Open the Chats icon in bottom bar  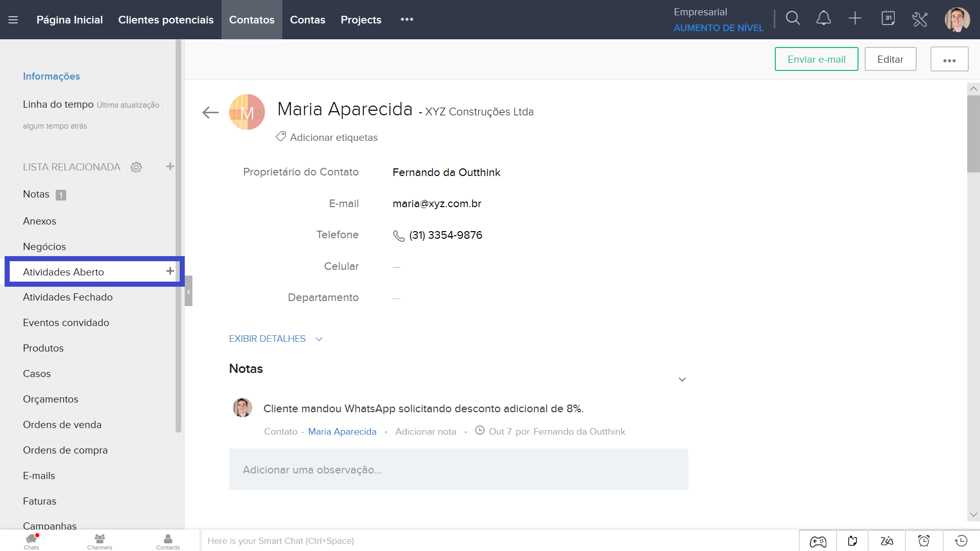[x=32, y=541]
